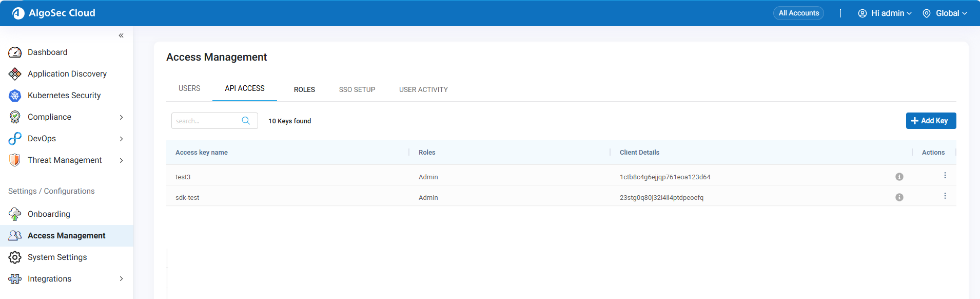
Task: Click the Onboarding cloud icon
Action: pyautogui.click(x=15, y=214)
